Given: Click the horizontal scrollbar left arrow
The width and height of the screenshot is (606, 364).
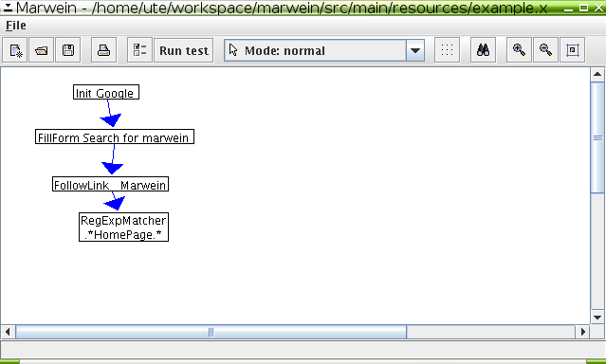Looking at the screenshot, I should [x=8, y=332].
